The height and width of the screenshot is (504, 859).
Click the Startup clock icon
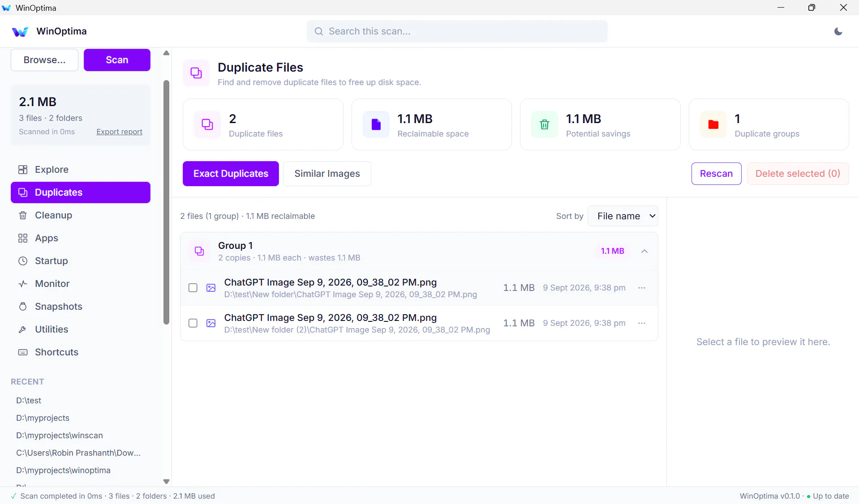click(23, 261)
